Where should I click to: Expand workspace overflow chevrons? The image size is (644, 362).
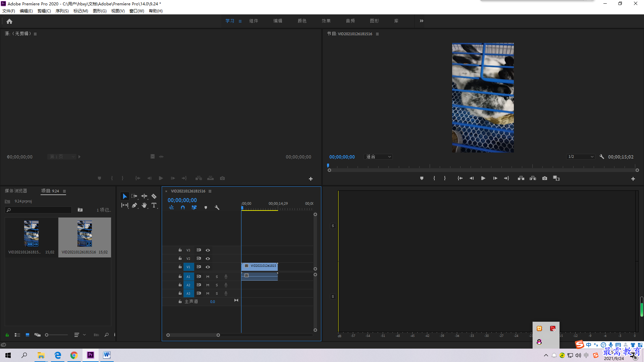click(422, 21)
